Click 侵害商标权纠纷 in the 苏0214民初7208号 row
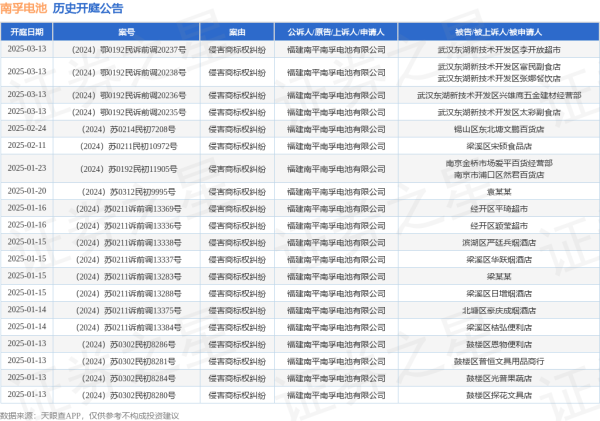 coord(237,129)
